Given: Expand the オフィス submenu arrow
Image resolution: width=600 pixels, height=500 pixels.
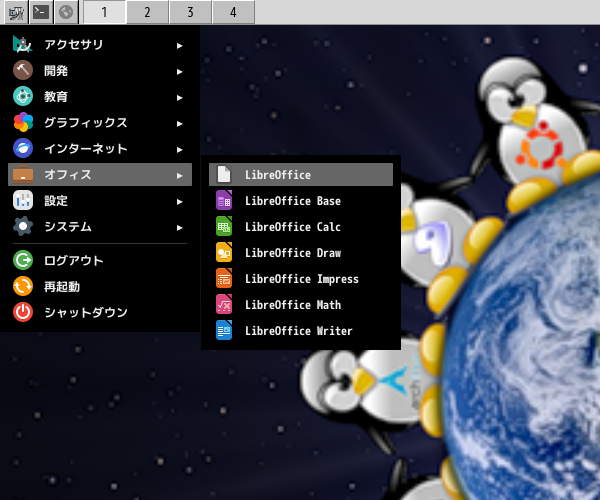Looking at the screenshot, I should click(x=179, y=176).
